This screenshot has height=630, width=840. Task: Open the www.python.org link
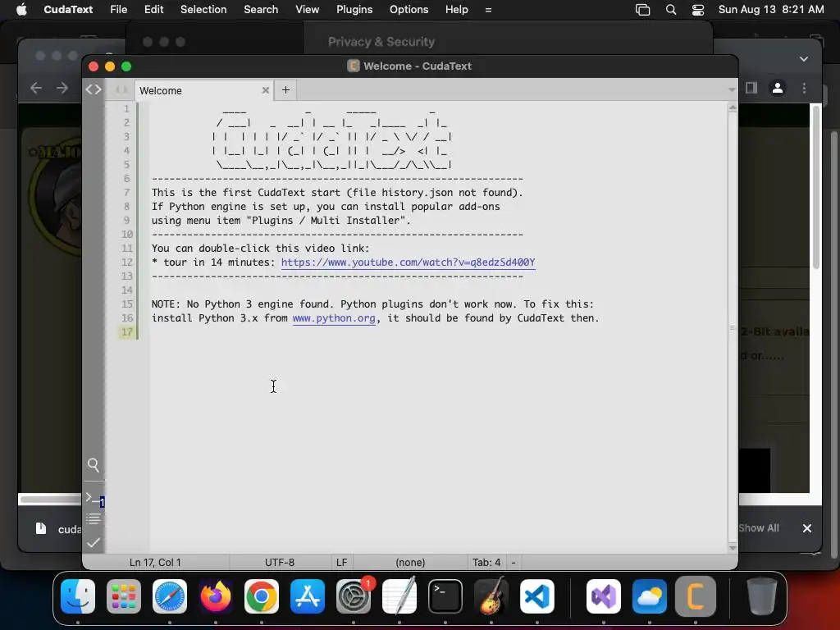pyautogui.click(x=334, y=317)
